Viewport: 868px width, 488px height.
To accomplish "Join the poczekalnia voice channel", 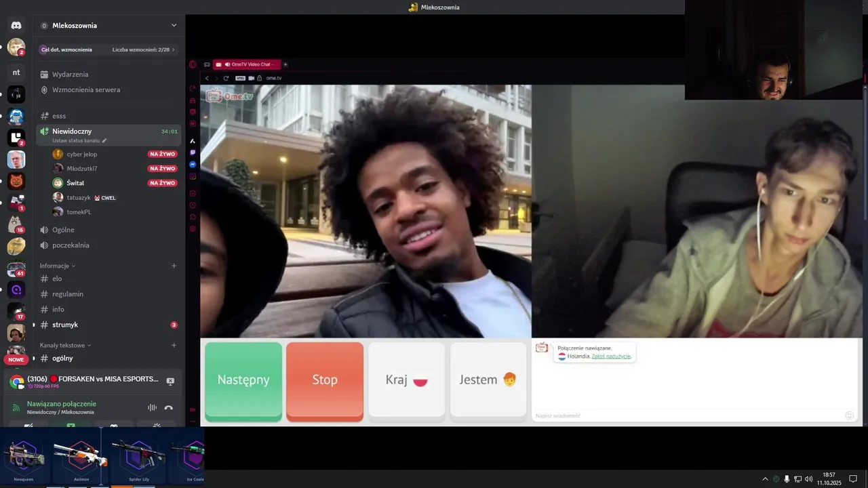I will [x=108, y=245].
